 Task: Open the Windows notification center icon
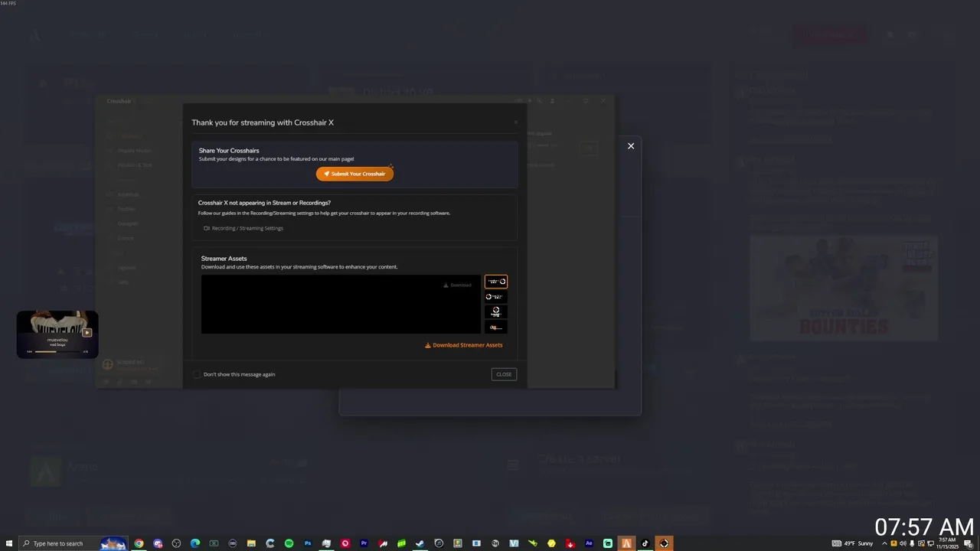click(969, 543)
